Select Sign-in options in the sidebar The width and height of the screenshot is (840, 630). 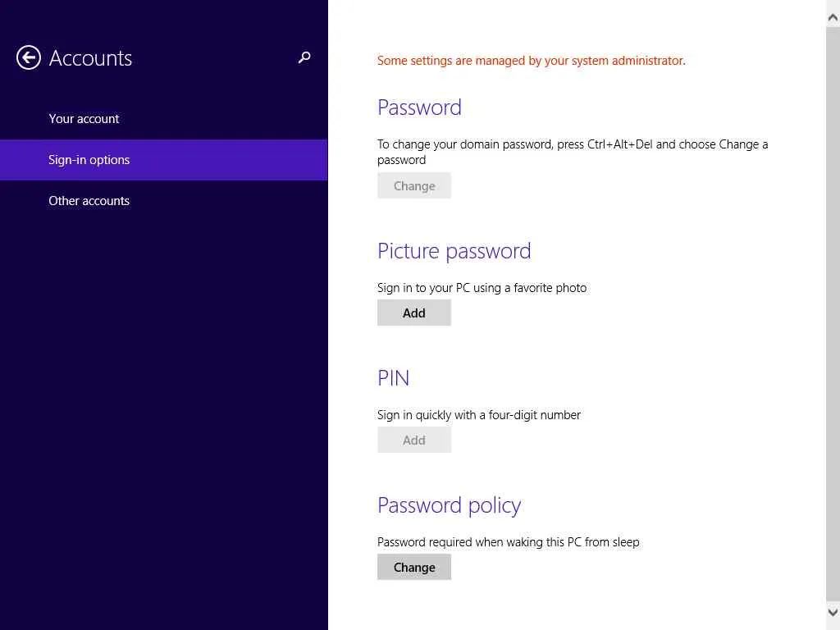coord(89,160)
